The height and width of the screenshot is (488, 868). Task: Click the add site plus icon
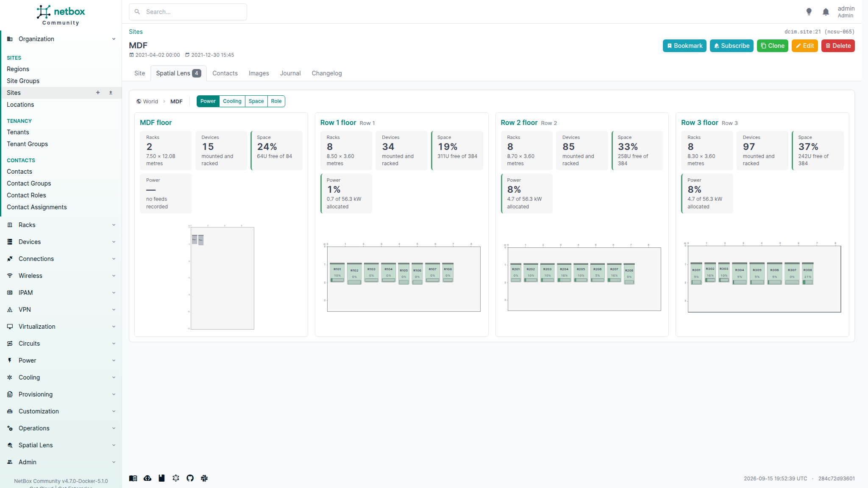98,92
